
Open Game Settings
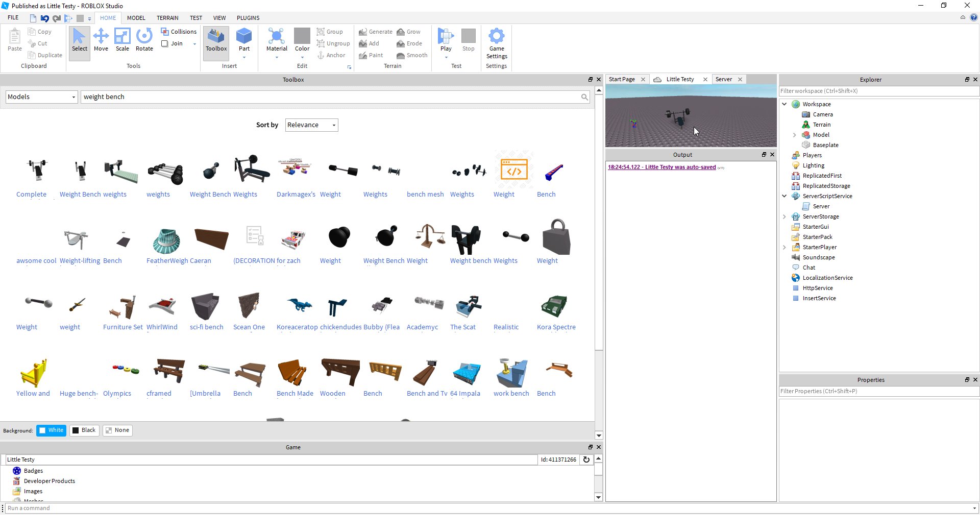(x=497, y=43)
